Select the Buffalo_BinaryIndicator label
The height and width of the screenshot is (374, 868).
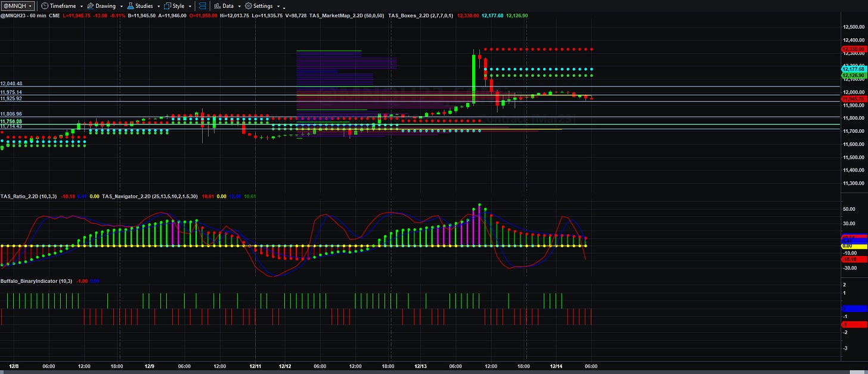coord(36,280)
